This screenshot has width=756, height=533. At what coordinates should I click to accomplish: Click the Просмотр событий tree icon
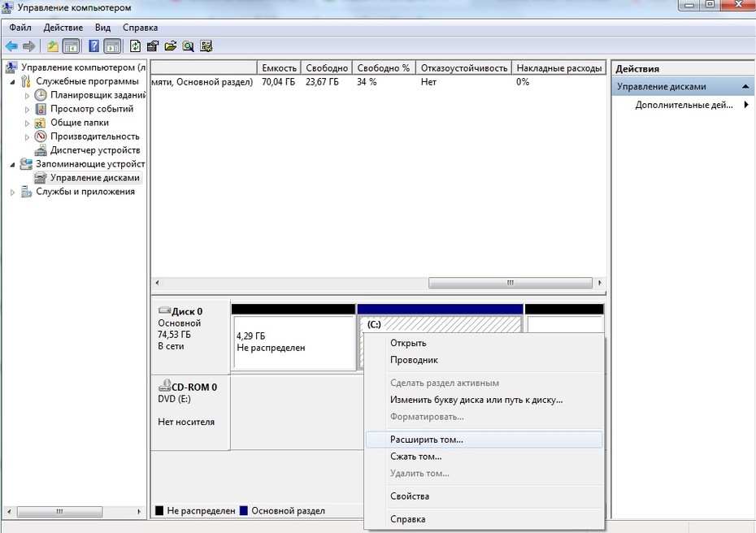point(41,109)
